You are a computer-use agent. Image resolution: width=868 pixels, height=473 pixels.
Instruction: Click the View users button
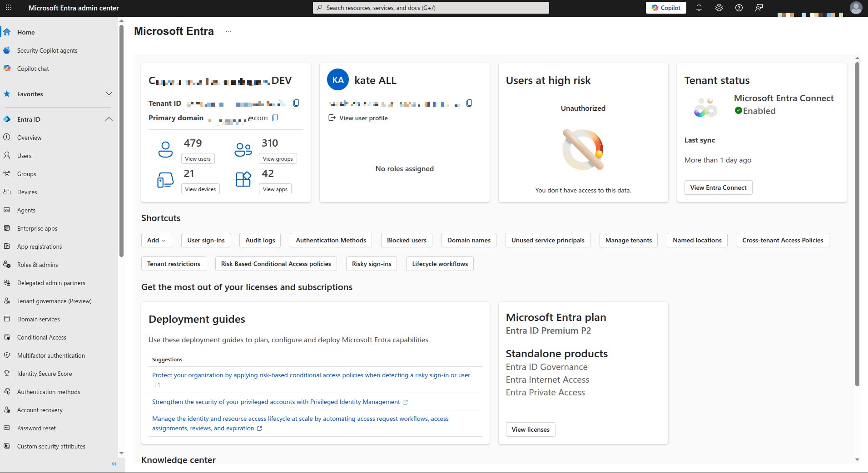pos(198,158)
